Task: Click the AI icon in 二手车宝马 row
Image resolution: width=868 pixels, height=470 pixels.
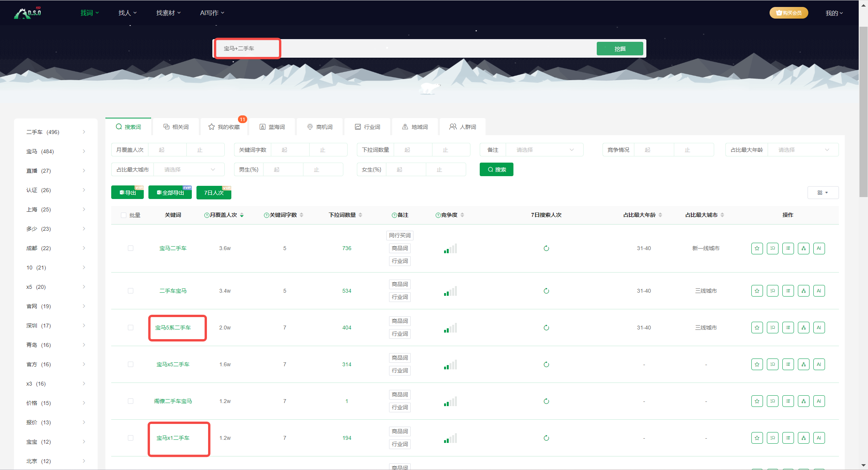Action: tap(819, 291)
